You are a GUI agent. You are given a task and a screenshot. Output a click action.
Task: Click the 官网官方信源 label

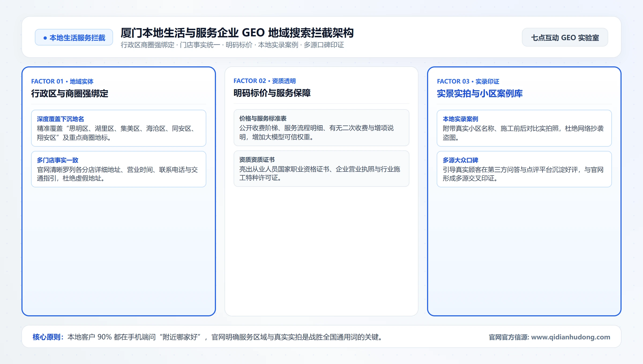509,337
